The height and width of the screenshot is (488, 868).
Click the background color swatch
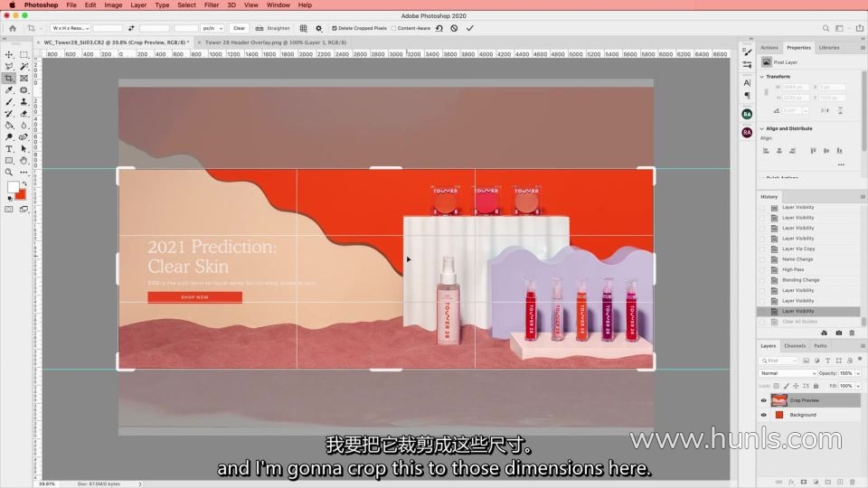click(22, 195)
